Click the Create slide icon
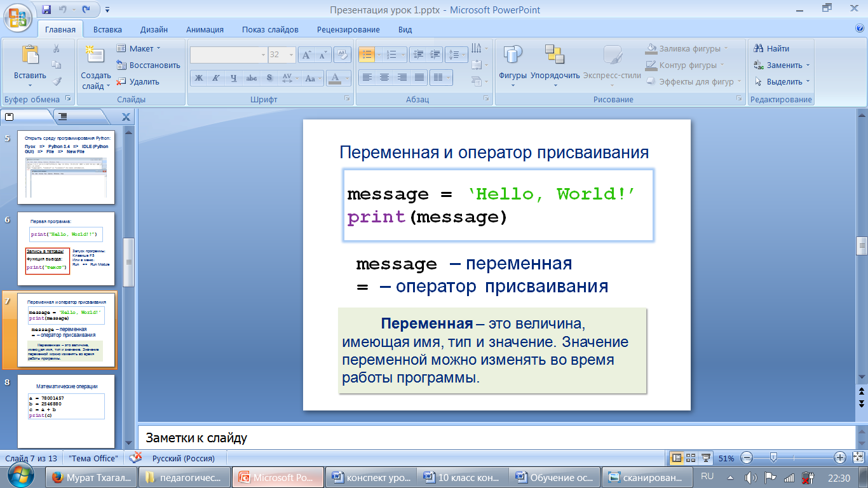The height and width of the screenshot is (488, 868). (94, 55)
